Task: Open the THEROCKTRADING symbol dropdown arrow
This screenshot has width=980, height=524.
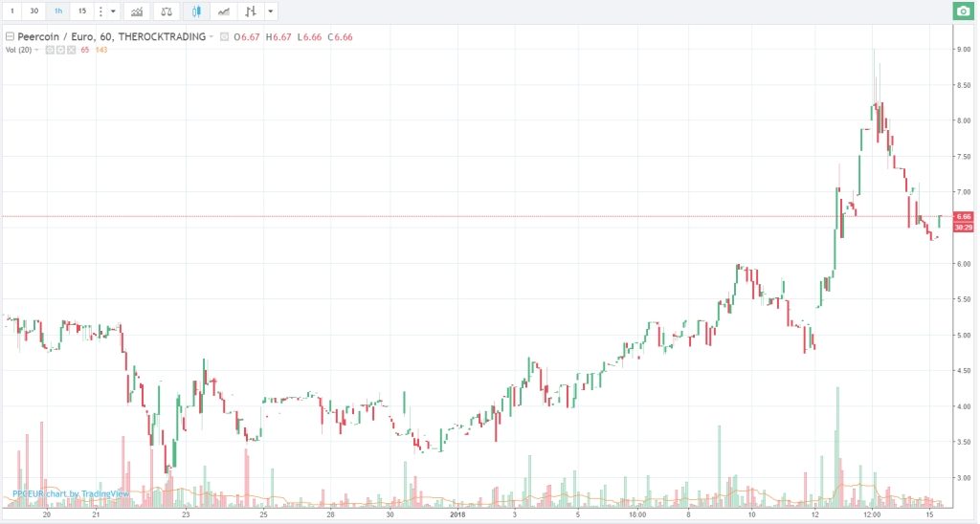Action: click(212, 36)
